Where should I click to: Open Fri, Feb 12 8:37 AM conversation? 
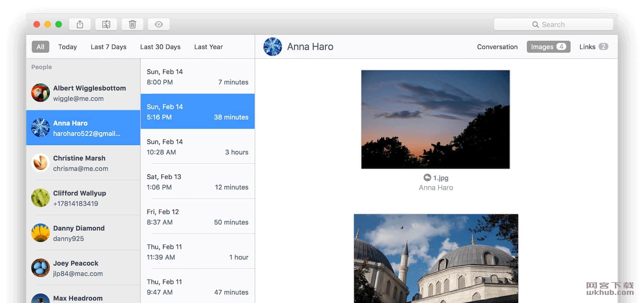(x=198, y=217)
